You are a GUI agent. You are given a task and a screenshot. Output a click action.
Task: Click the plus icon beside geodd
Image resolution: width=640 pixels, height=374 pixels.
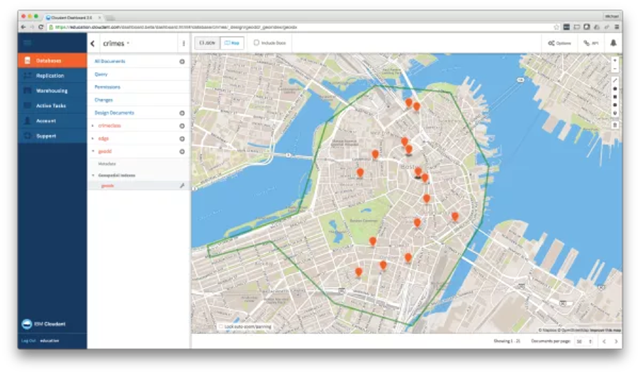coord(182,151)
